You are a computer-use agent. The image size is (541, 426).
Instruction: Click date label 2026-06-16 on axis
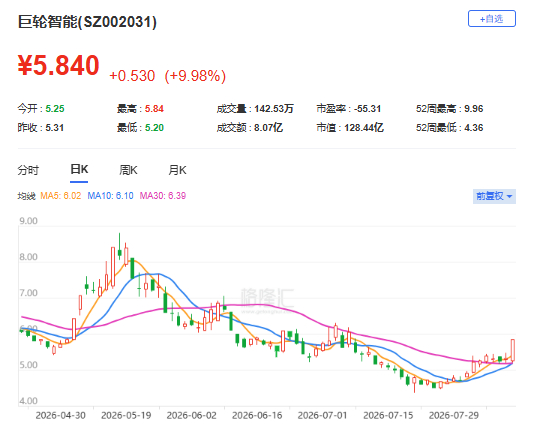click(x=257, y=415)
